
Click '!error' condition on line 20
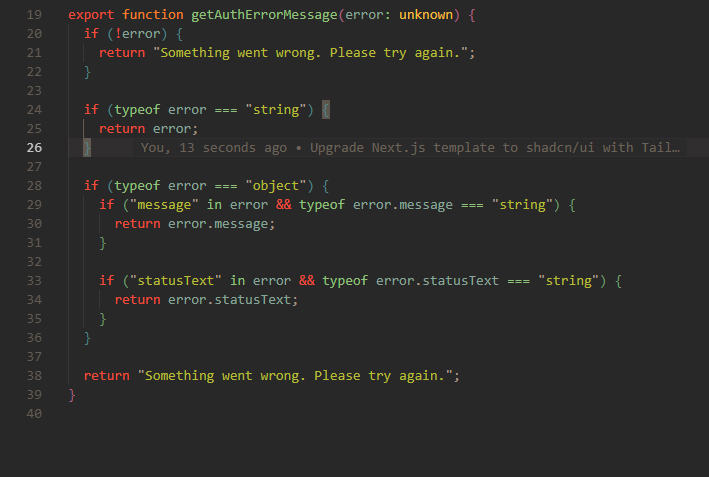point(137,34)
